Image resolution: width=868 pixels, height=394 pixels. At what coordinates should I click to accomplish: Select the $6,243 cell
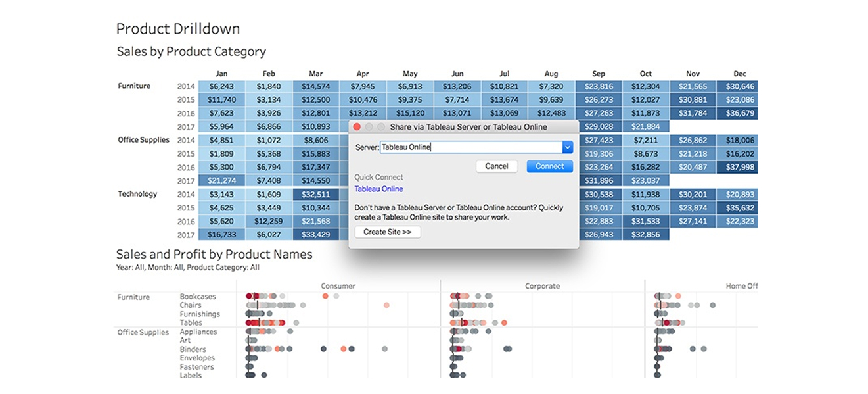click(221, 86)
